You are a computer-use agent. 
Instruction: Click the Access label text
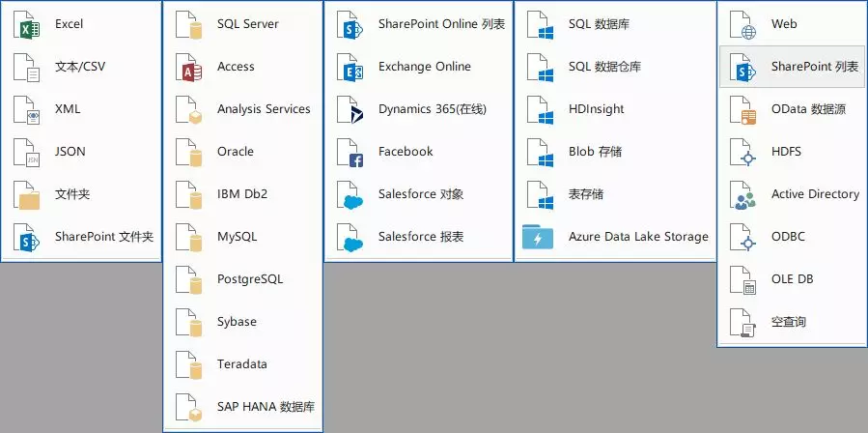point(236,67)
